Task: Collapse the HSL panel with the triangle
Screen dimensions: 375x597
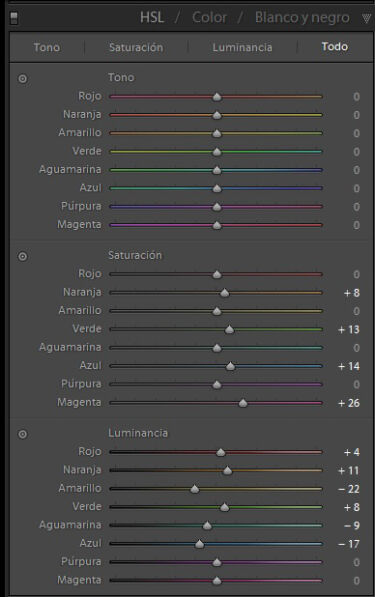Action: pyautogui.click(x=366, y=18)
